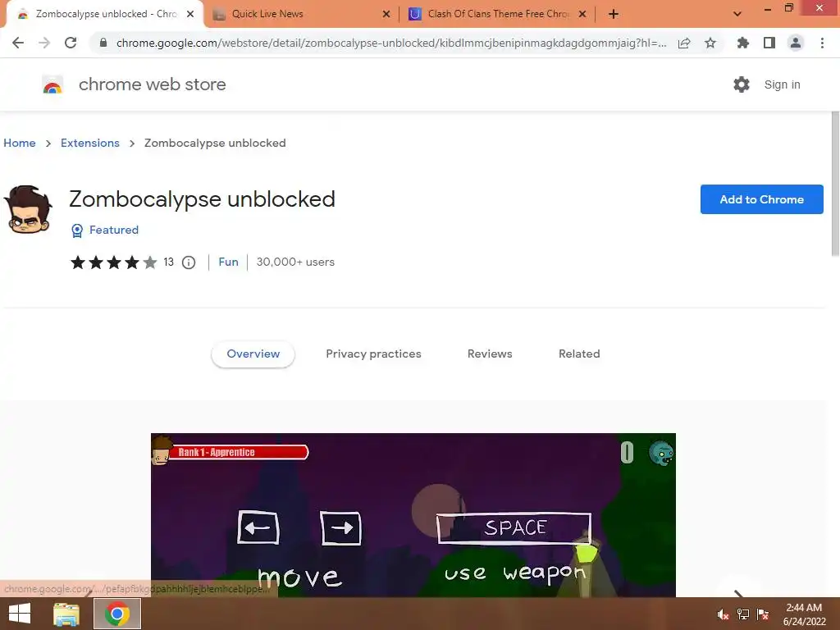Open the Related tab

pos(579,354)
